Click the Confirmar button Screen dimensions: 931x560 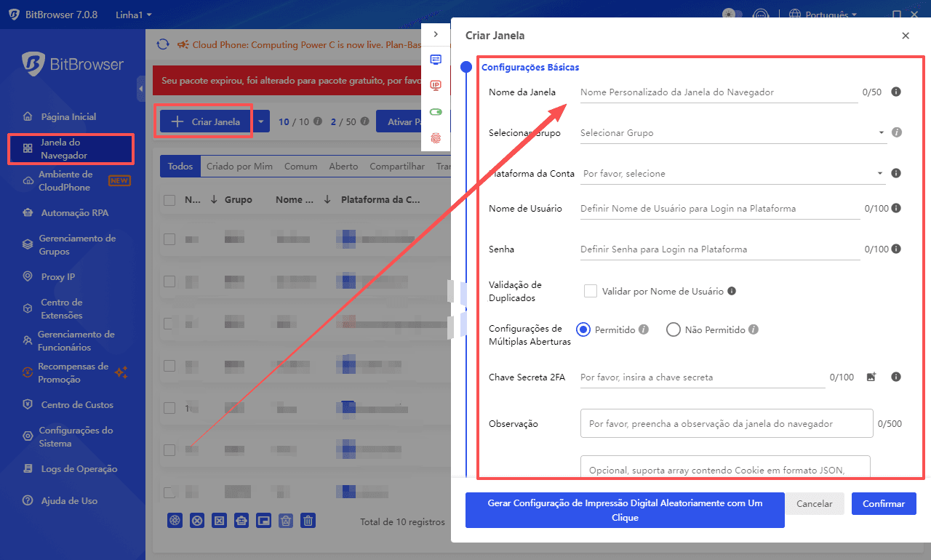[884, 504]
